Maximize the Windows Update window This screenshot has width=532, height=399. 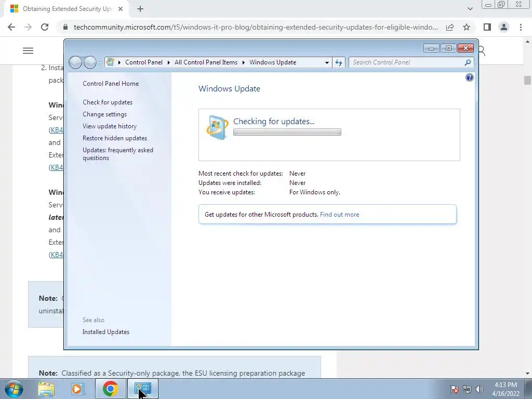448,48
